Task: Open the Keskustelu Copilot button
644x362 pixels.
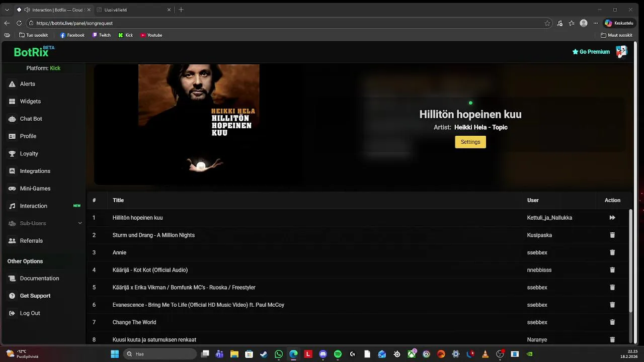Action: point(619,23)
